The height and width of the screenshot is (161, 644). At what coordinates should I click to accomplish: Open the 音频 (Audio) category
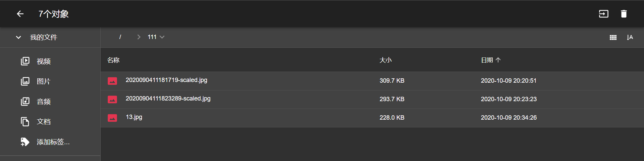[44, 102]
